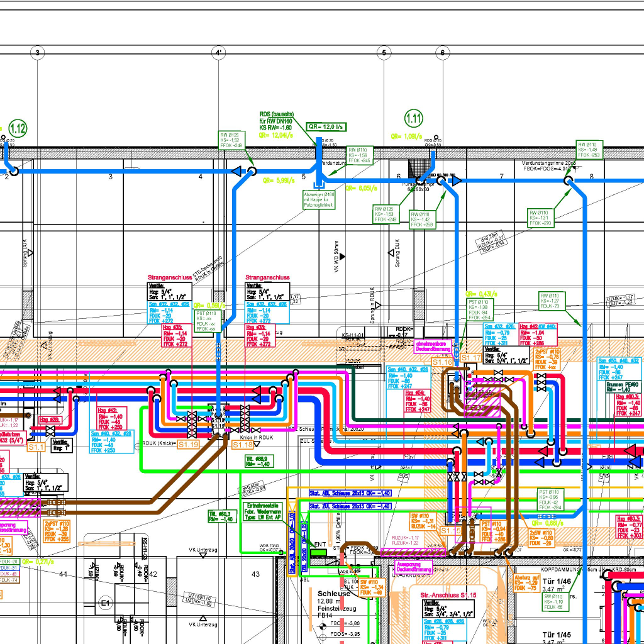Viewport: 644px width, 644px height.
Task: Click the E1 circle symbol
Action: tap(105, 604)
